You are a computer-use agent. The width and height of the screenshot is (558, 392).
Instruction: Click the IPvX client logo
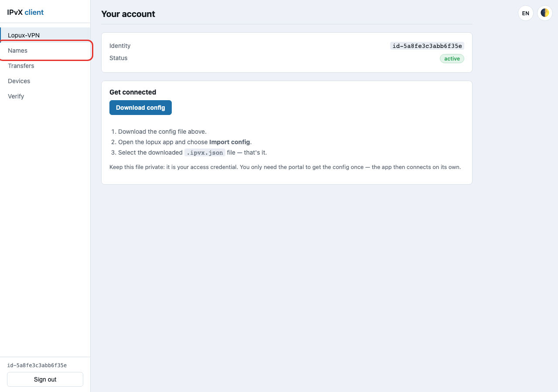25,12
